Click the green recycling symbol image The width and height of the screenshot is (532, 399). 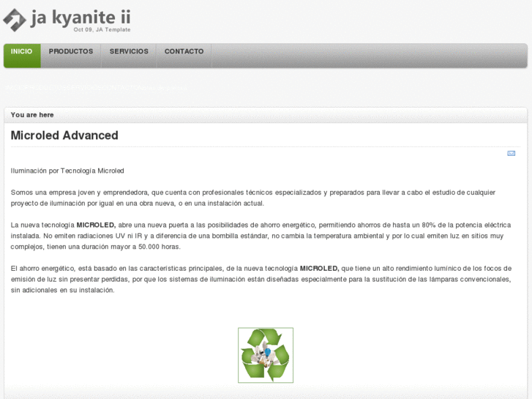266,355
